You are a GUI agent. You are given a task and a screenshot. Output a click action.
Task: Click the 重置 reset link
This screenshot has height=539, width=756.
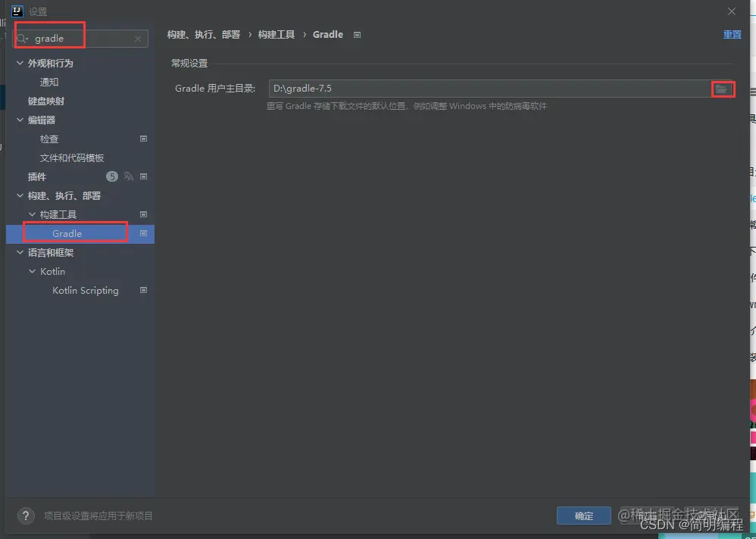point(732,34)
